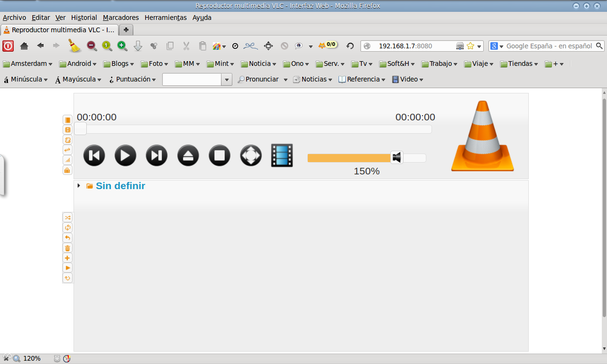
Task: Go to the Firefox home page icon
Action: pyautogui.click(x=24, y=46)
